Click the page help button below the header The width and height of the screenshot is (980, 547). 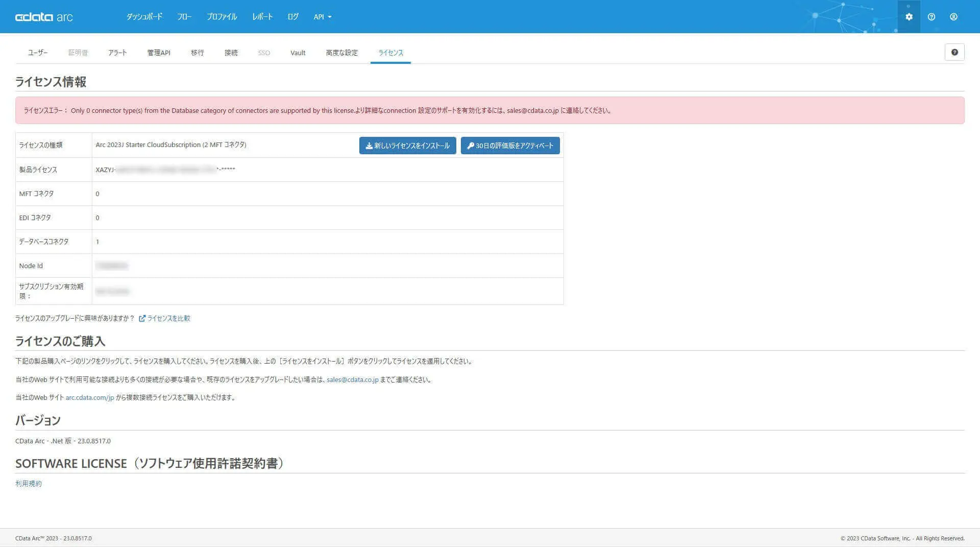(x=954, y=52)
